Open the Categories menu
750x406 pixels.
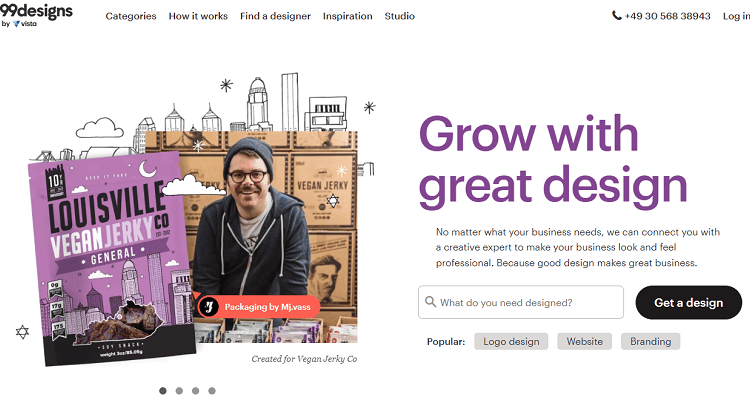[x=131, y=16]
